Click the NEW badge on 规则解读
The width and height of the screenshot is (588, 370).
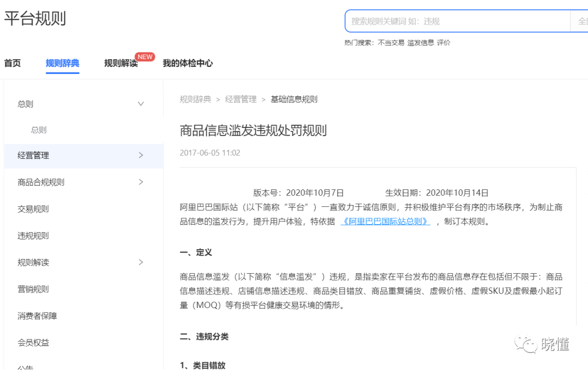coord(145,57)
